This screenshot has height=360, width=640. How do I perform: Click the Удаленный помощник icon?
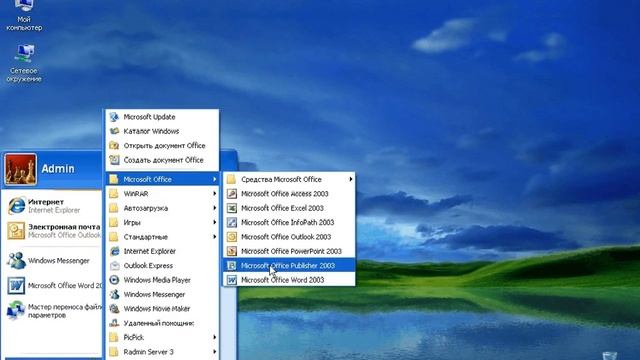coord(114,323)
